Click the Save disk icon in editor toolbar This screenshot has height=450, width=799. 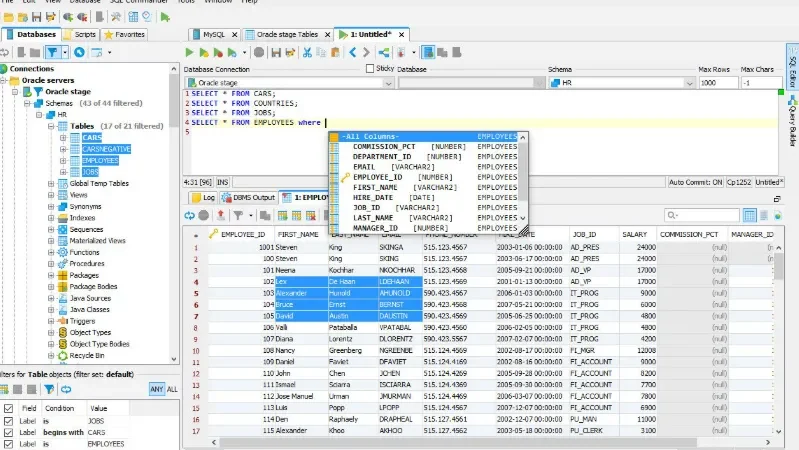click(x=276, y=52)
